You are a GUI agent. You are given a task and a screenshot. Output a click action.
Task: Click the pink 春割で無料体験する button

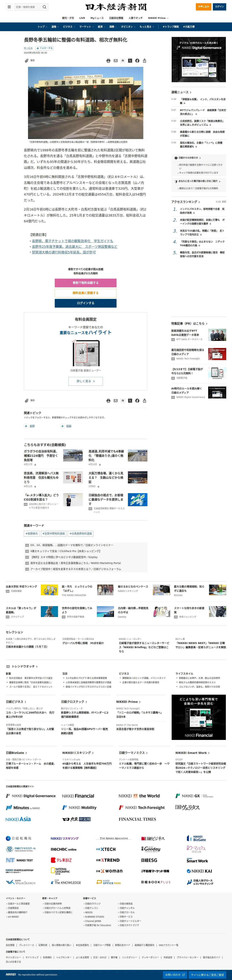85,283
